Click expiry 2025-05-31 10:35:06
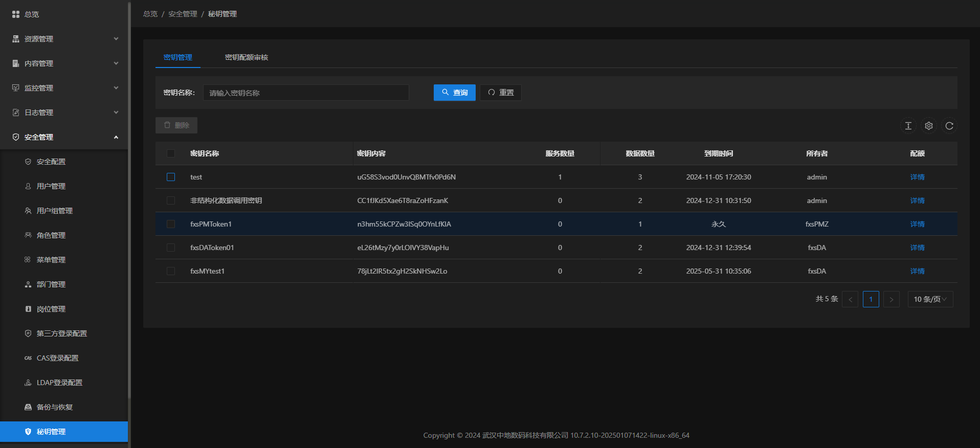The image size is (980, 448). [x=719, y=271]
